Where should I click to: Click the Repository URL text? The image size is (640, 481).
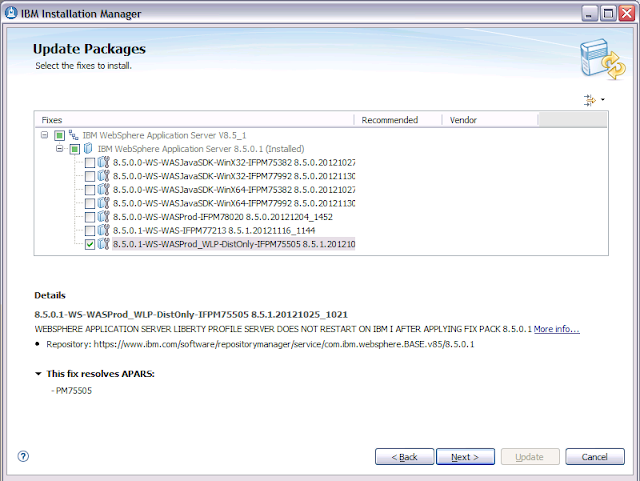284,344
